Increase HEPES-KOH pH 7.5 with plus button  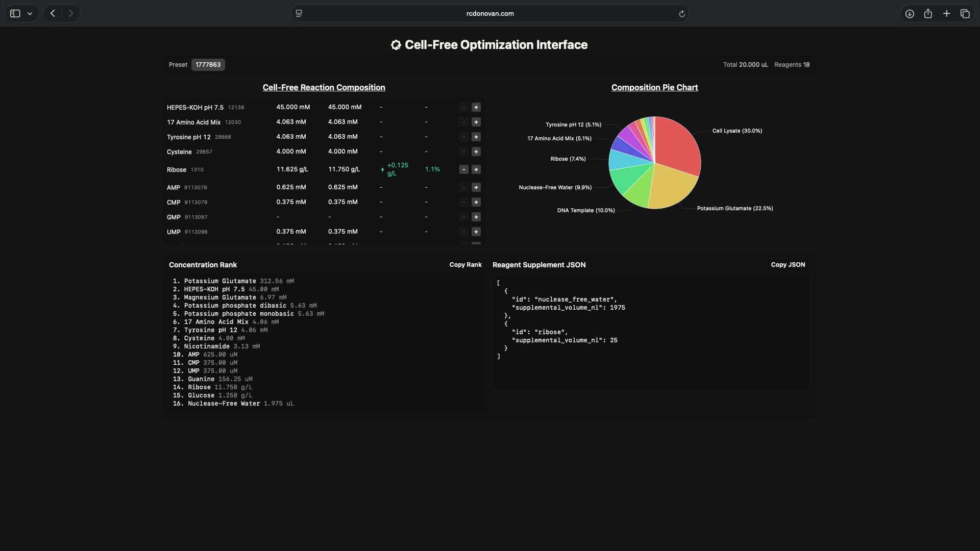pos(476,107)
